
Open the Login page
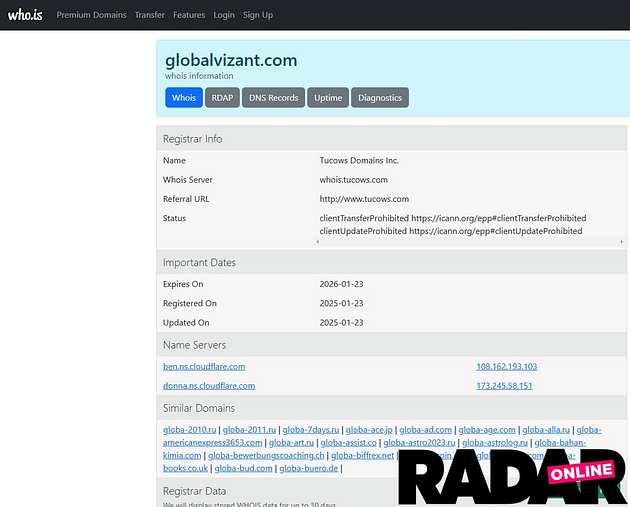tap(224, 15)
